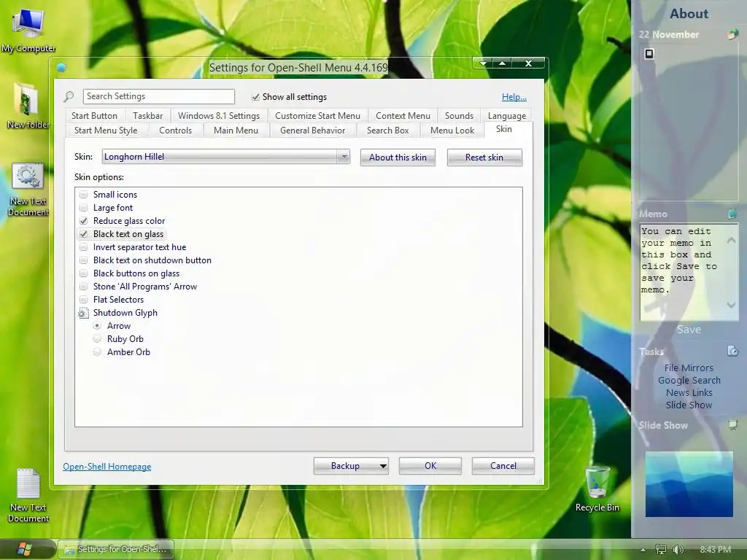
Task: Click the network icon in the system tray
Action: click(x=660, y=550)
